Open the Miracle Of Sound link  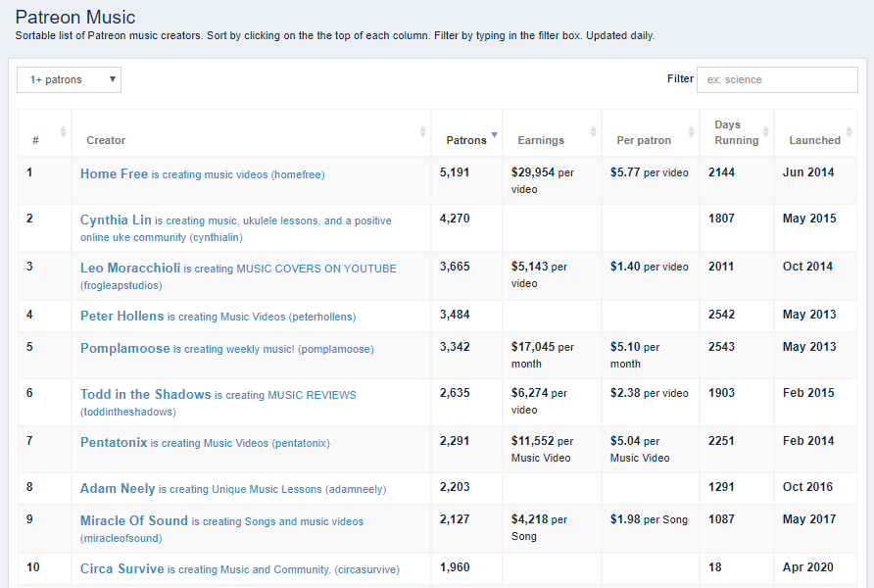tap(221, 529)
